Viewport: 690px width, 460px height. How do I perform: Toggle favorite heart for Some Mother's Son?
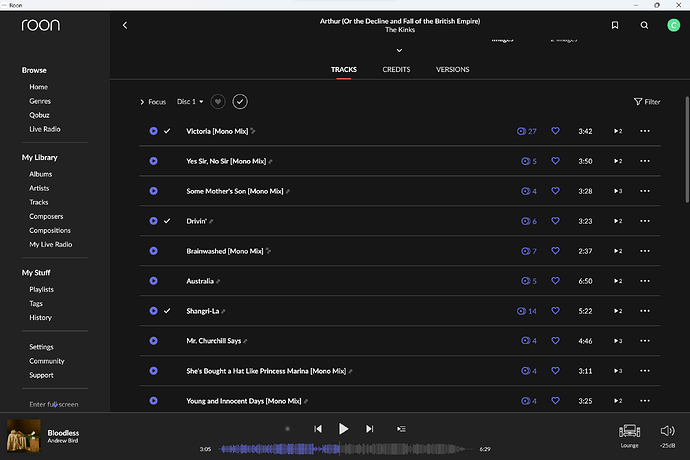point(555,191)
